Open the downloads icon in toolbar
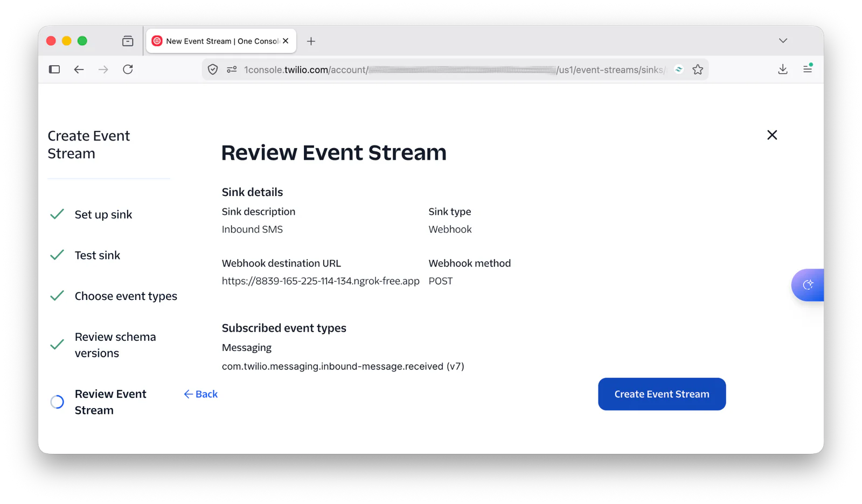 [783, 69]
